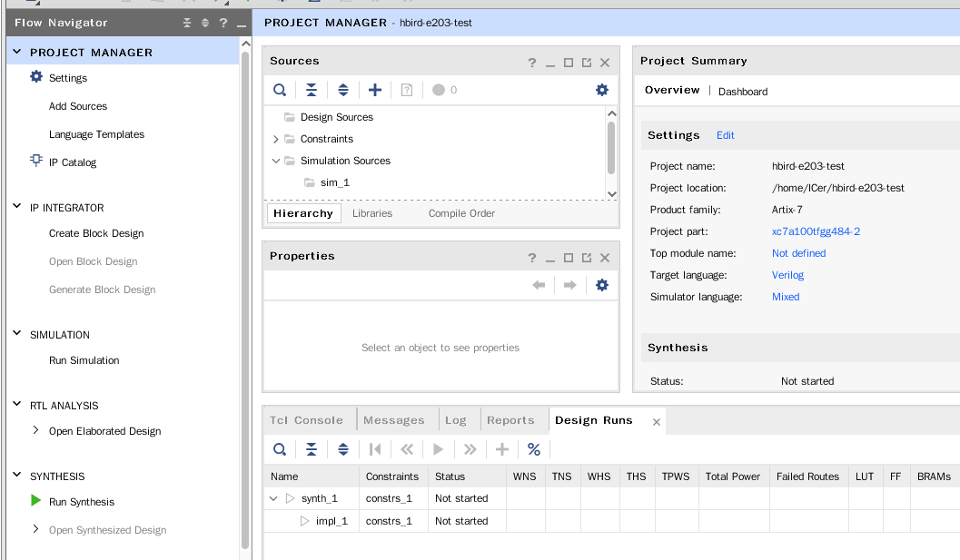960x560 pixels.
Task: Open Sources panel settings gear
Action: tap(601, 90)
